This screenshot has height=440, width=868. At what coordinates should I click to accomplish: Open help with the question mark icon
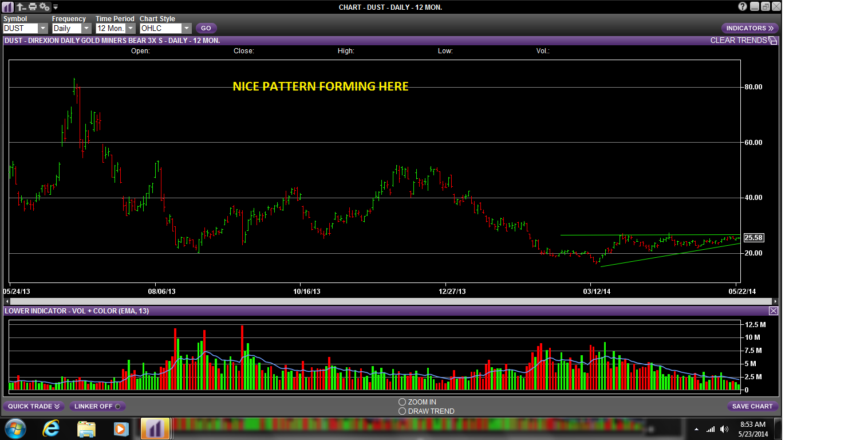click(x=743, y=7)
